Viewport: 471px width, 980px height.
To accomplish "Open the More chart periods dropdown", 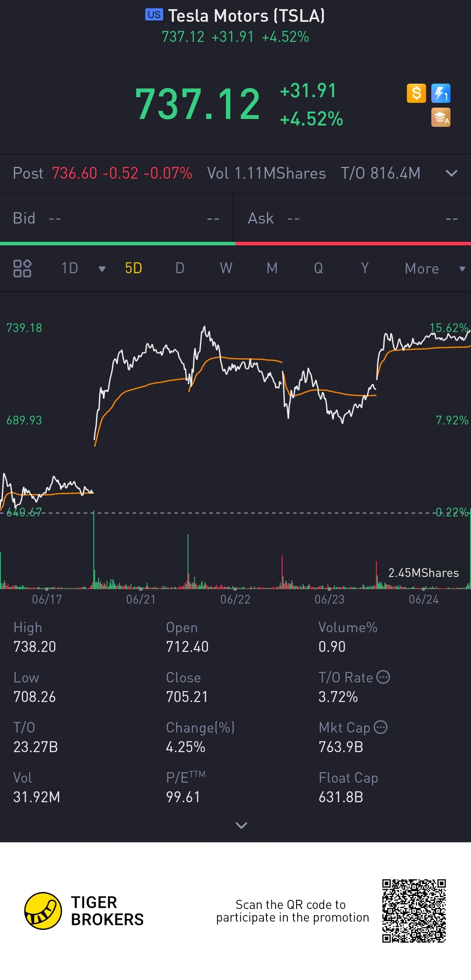I will tap(434, 268).
